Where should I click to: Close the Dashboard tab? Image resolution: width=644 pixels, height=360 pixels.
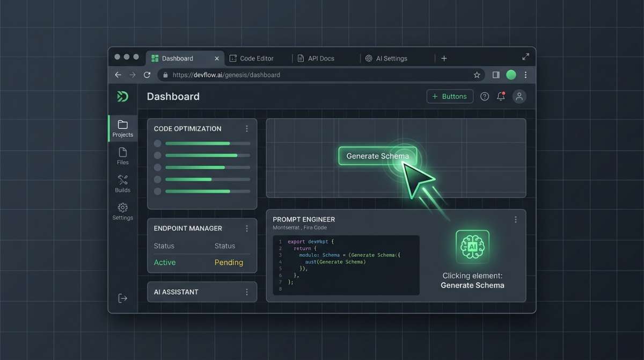click(x=217, y=59)
